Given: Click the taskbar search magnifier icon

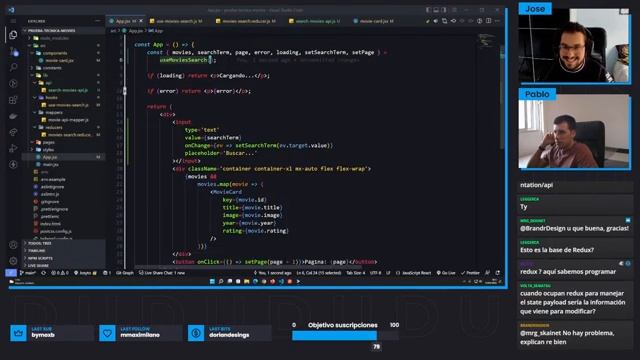Looking at the screenshot, I should click(x=221, y=281).
